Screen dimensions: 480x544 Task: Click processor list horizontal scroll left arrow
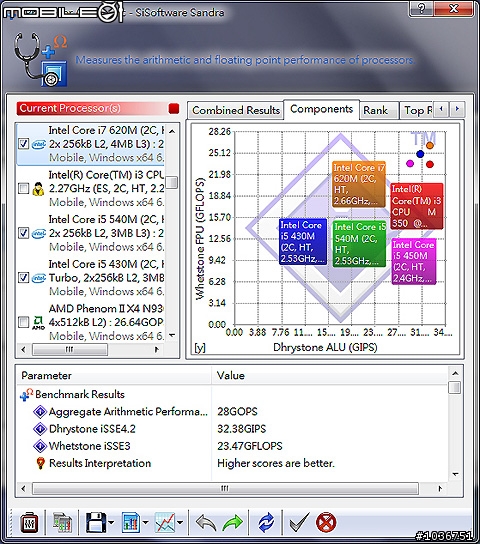(x=24, y=349)
